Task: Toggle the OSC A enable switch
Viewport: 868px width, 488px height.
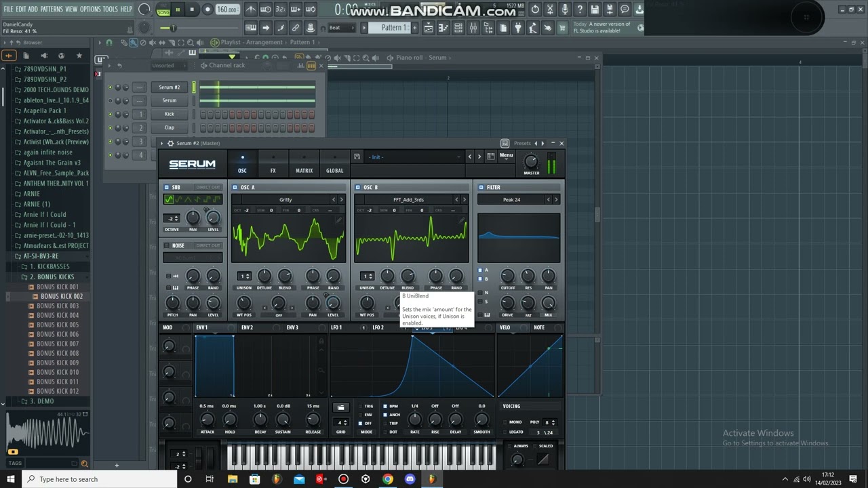Action: coord(235,187)
